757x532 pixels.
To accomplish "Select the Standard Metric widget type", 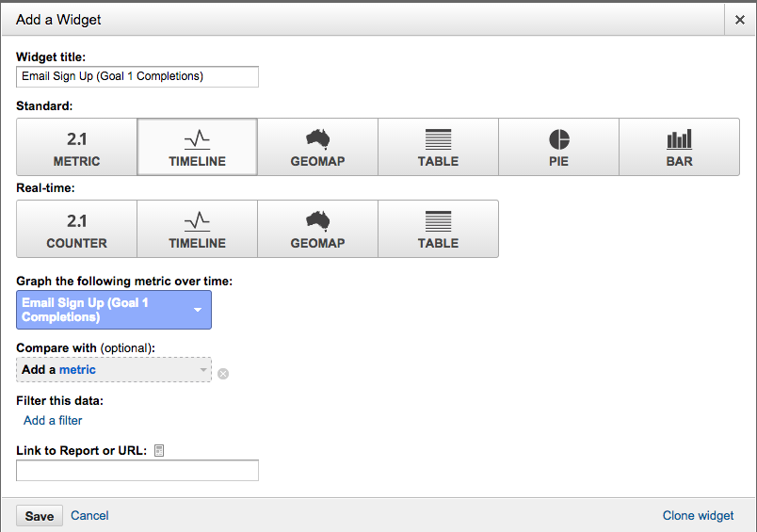I will (77, 147).
